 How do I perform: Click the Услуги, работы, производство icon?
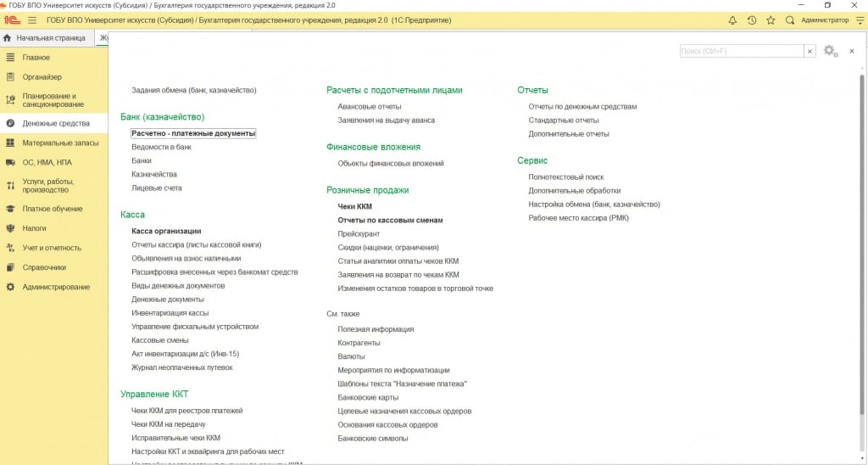pyautogui.click(x=10, y=186)
